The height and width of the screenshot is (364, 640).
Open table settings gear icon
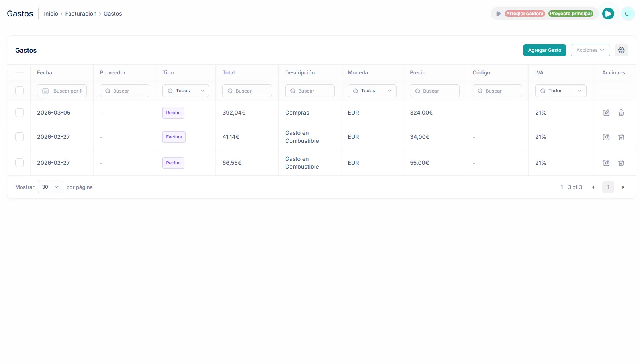pyautogui.click(x=621, y=50)
